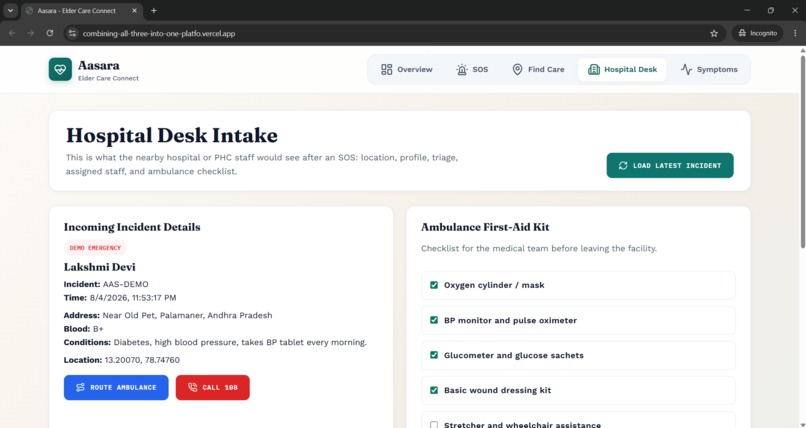The width and height of the screenshot is (806, 428).
Task: Uncheck BP monitor and pulse oximeter
Action: point(434,320)
